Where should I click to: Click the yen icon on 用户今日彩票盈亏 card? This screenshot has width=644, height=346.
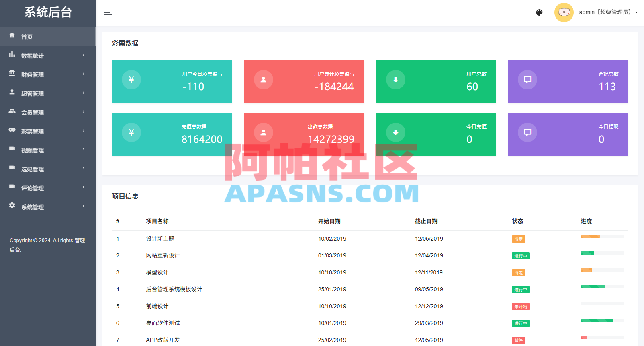coord(131,80)
